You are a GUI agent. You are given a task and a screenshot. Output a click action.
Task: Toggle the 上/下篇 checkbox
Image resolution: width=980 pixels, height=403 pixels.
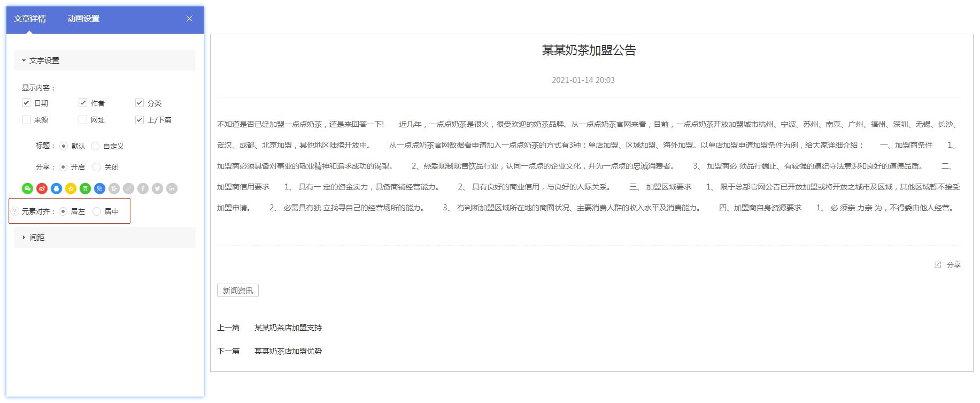[140, 120]
